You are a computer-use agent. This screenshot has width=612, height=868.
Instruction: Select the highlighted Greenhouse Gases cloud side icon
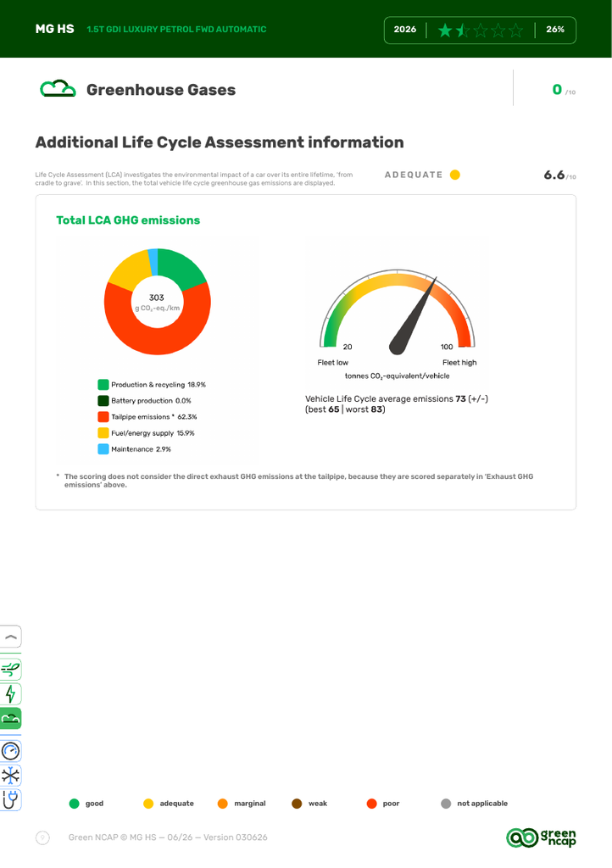click(10, 719)
